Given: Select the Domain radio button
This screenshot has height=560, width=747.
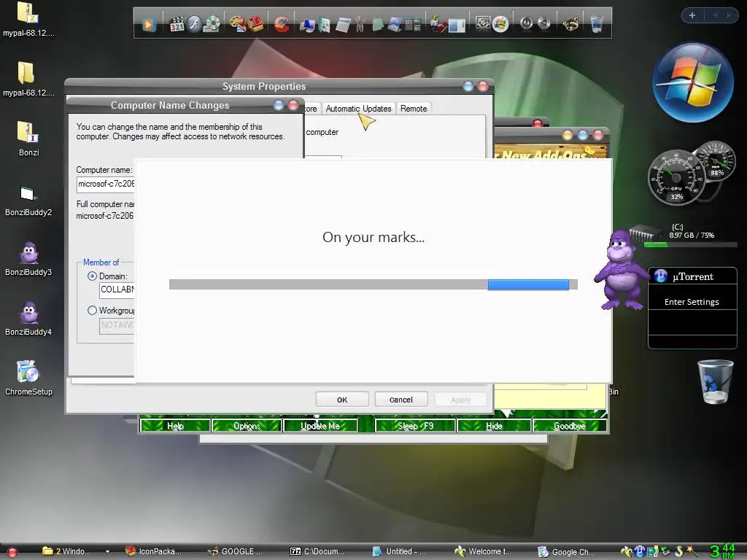Looking at the screenshot, I should (x=93, y=276).
